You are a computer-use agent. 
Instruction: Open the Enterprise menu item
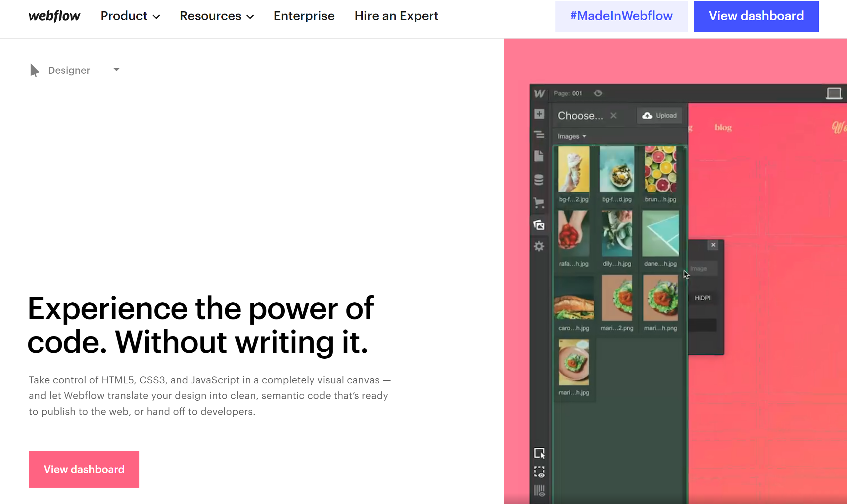pos(304,16)
